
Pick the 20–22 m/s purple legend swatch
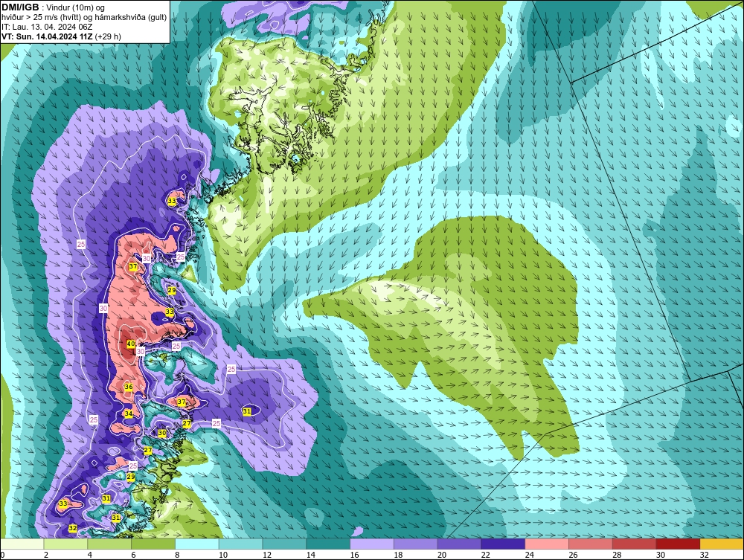(x=459, y=544)
